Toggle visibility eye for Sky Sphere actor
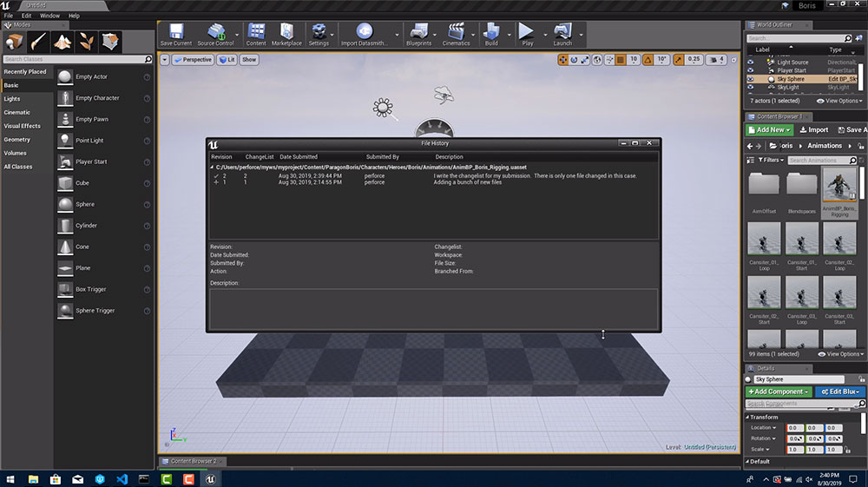The image size is (868, 487). pos(752,79)
